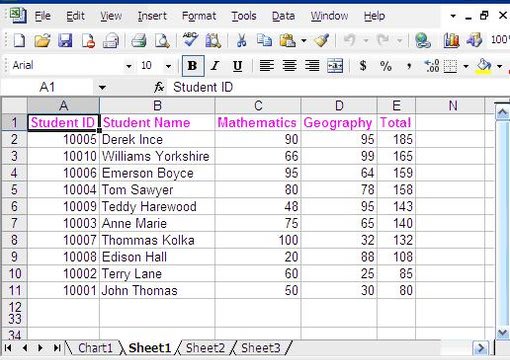Image resolution: width=510 pixels, height=360 pixels.
Task: Click the vertical scrollbar up arrow
Action: click(502, 113)
